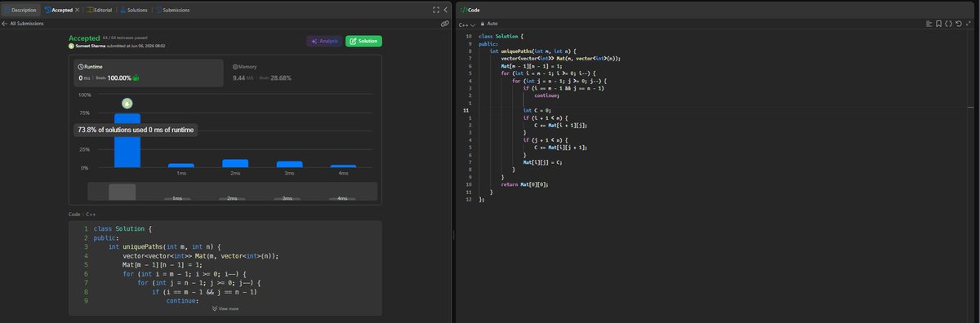Viewport: 980px width, 323px height.
Task: Click the chart range slider handle
Action: [x=122, y=192]
